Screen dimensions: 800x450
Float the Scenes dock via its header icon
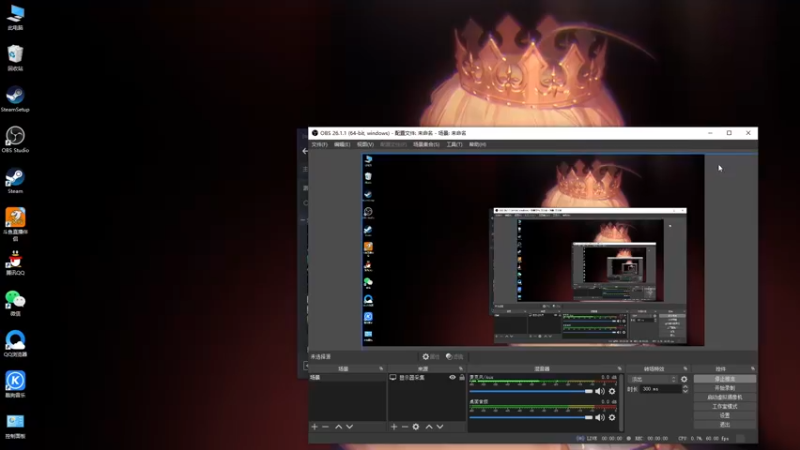pos(381,368)
